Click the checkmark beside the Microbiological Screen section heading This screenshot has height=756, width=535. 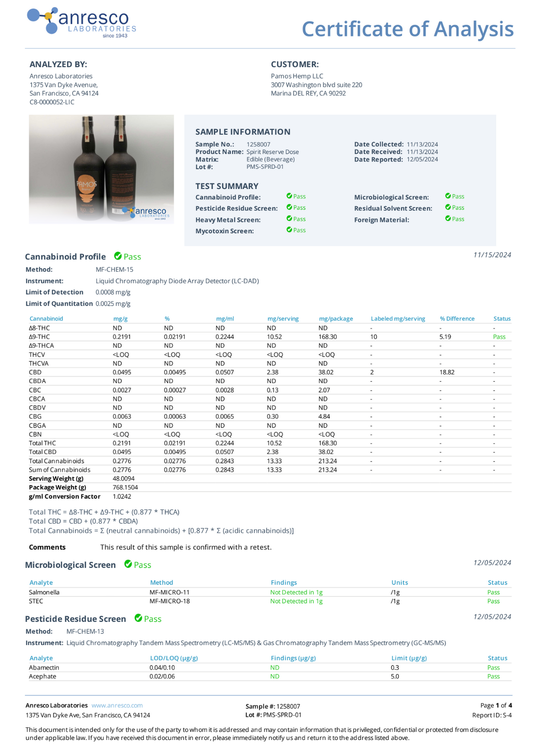128,564
